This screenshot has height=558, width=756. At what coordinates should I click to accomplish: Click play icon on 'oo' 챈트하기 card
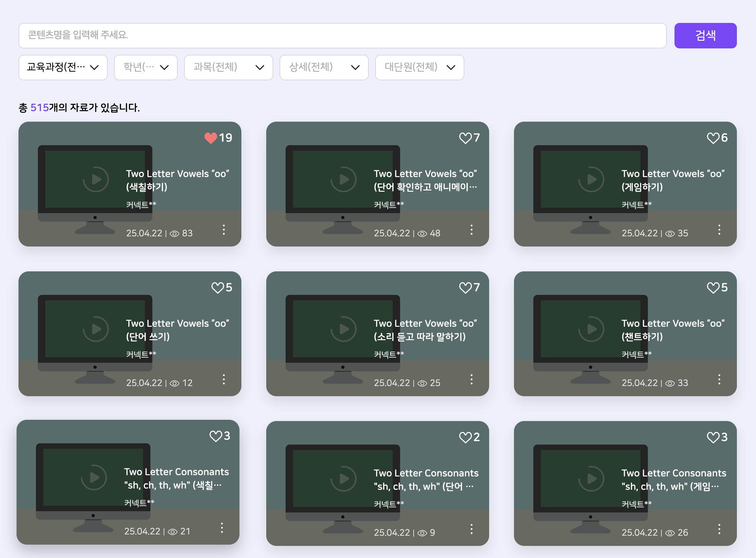coord(591,329)
